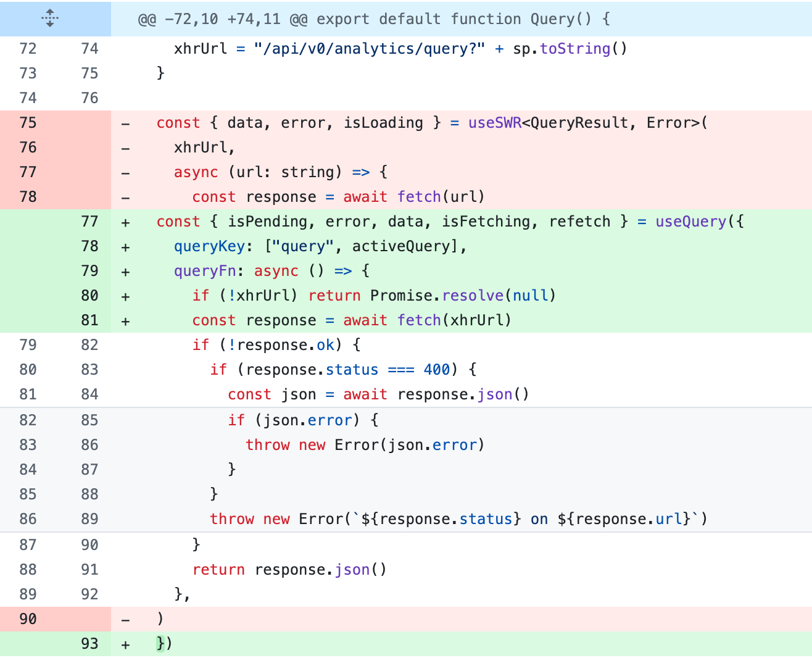Select the return response.json() statement

tap(290, 569)
